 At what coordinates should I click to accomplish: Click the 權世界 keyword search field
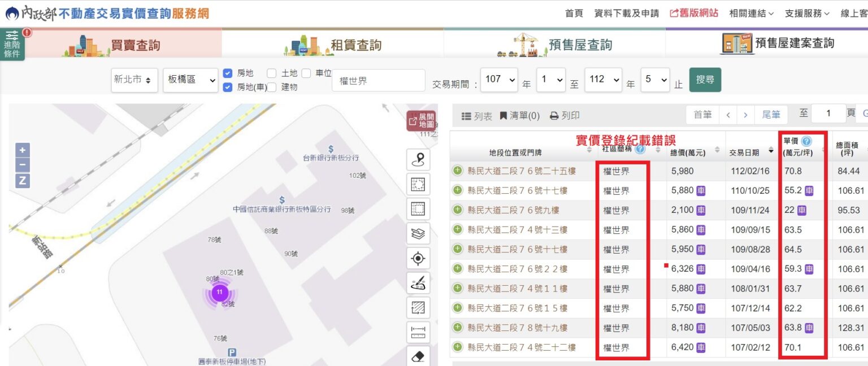coord(379,80)
